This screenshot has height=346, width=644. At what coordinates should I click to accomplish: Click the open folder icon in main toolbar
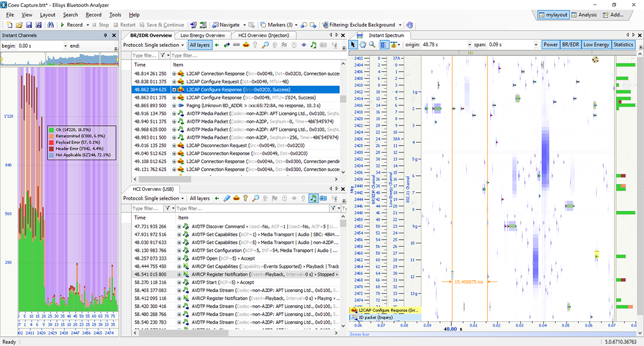pyautogui.click(x=19, y=25)
